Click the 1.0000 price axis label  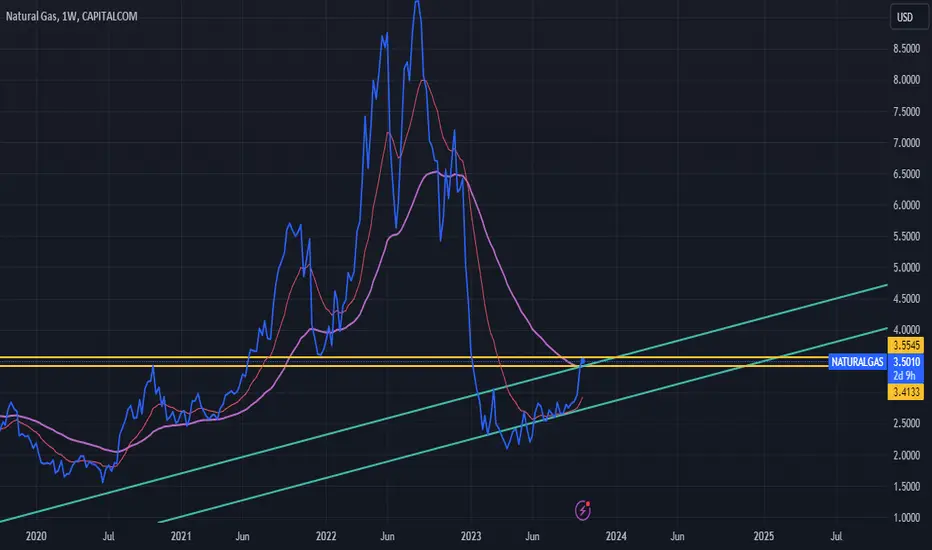(x=906, y=518)
